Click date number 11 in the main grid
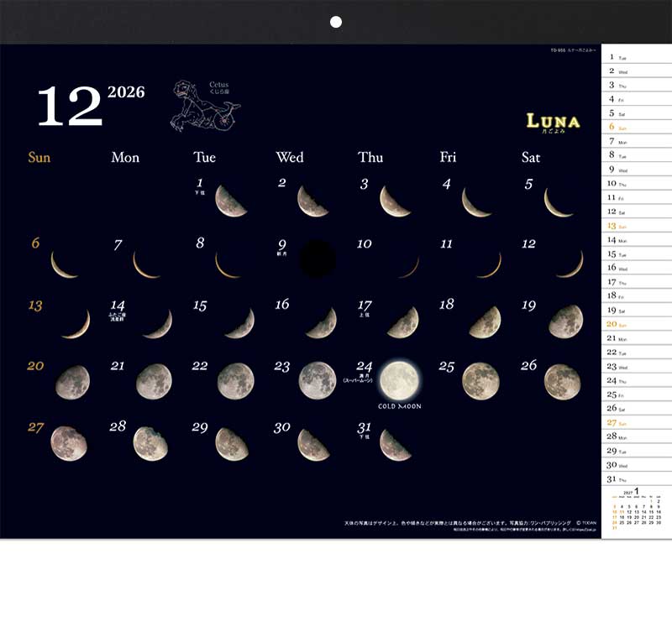The width and height of the screenshot is (672, 627). pos(446,244)
